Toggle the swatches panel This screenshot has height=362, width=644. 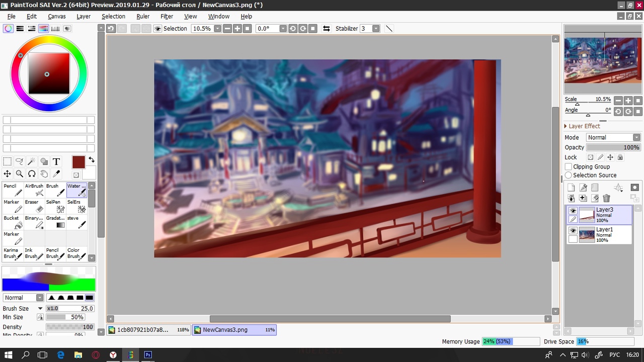tap(55, 29)
